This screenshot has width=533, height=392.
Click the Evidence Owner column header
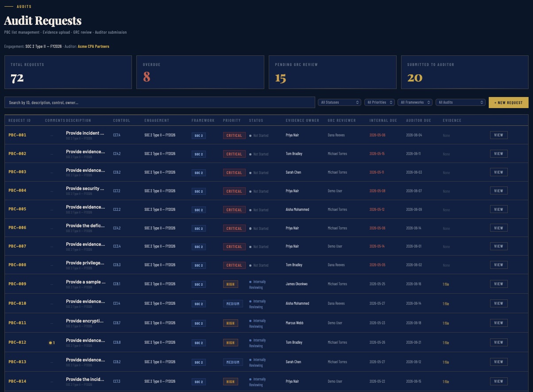(302, 120)
